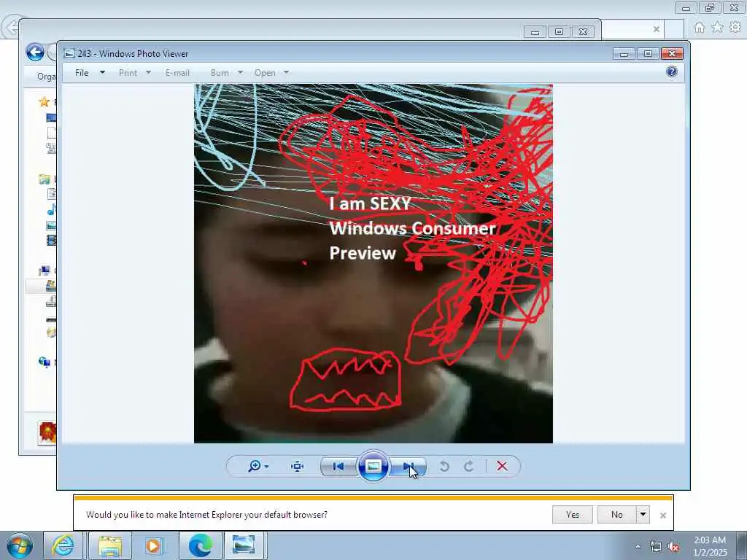Select Network in Explorer sidebar
747x560 pixels.
44,362
